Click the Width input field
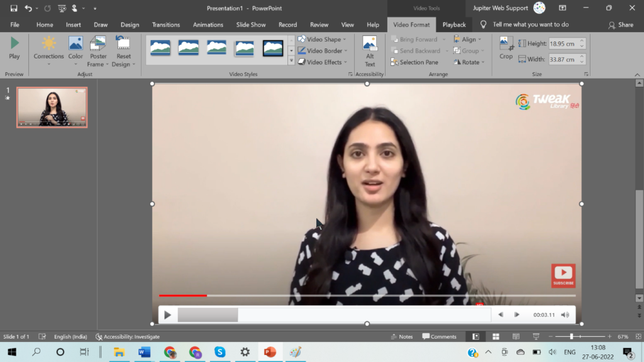The height and width of the screenshot is (362, 644). pyautogui.click(x=563, y=60)
